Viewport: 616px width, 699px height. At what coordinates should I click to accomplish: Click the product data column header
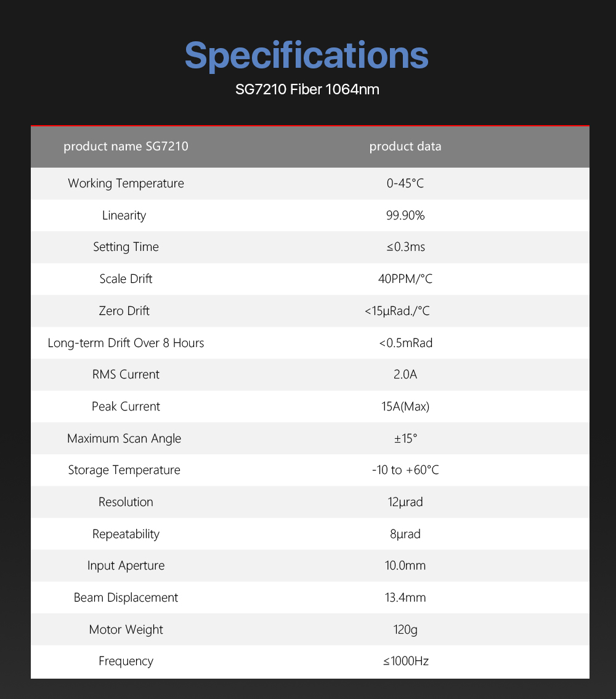coord(405,146)
